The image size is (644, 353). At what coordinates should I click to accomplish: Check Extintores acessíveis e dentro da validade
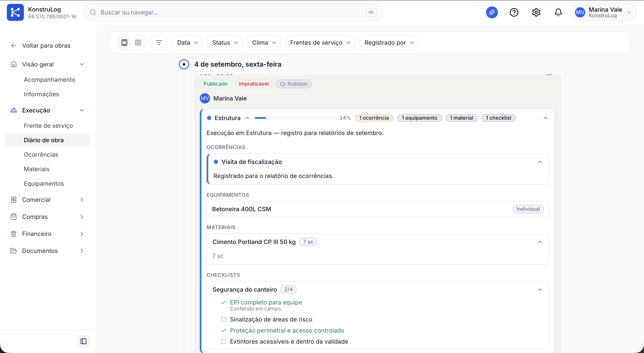(x=223, y=342)
